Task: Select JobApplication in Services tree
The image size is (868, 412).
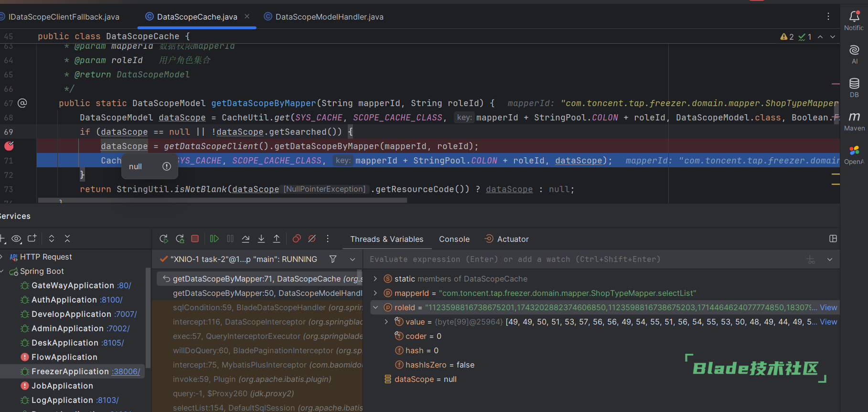Action: click(x=62, y=386)
